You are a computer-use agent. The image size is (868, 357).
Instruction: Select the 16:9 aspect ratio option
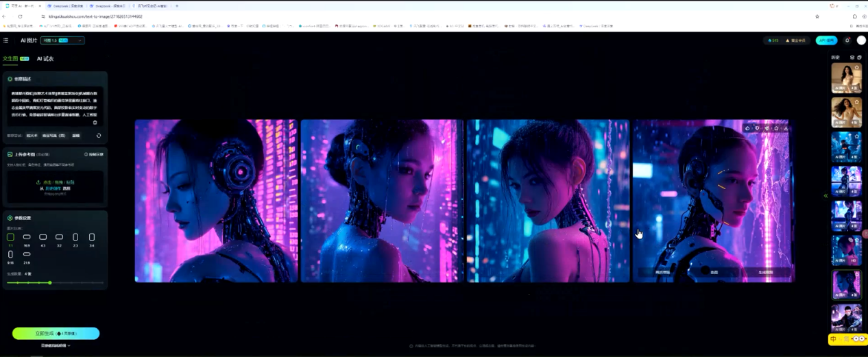click(x=27, y=238)
